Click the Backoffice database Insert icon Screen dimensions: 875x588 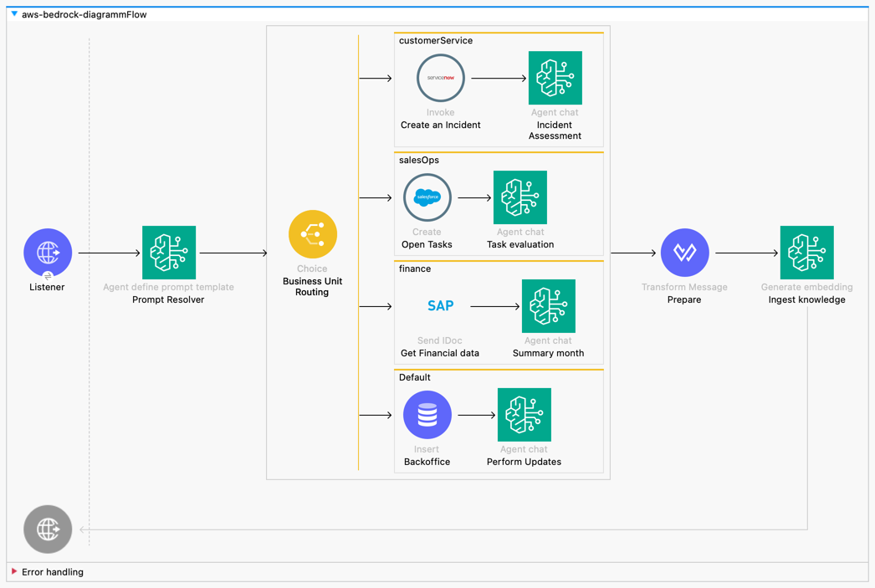pyautogui.click(x=427, y=414)
